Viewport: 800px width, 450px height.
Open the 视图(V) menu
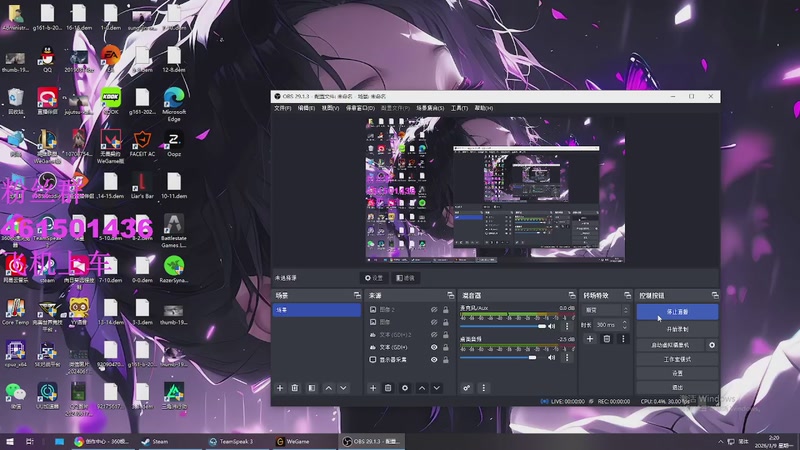330,108
